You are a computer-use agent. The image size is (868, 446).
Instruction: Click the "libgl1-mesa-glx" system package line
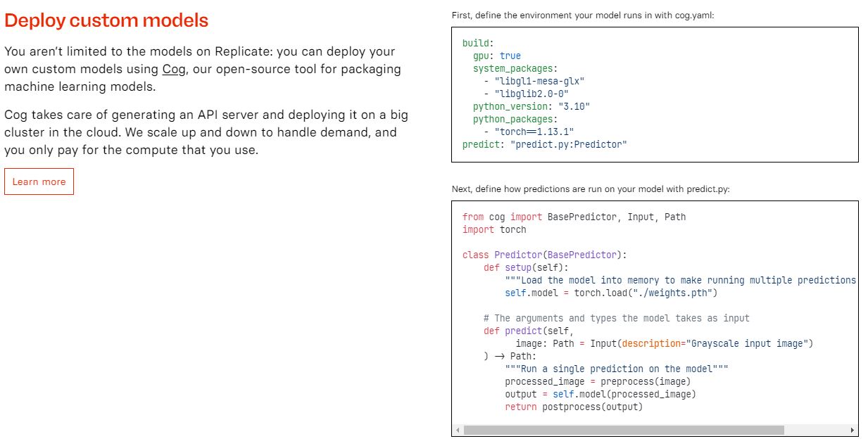click(x=534, y=81)
